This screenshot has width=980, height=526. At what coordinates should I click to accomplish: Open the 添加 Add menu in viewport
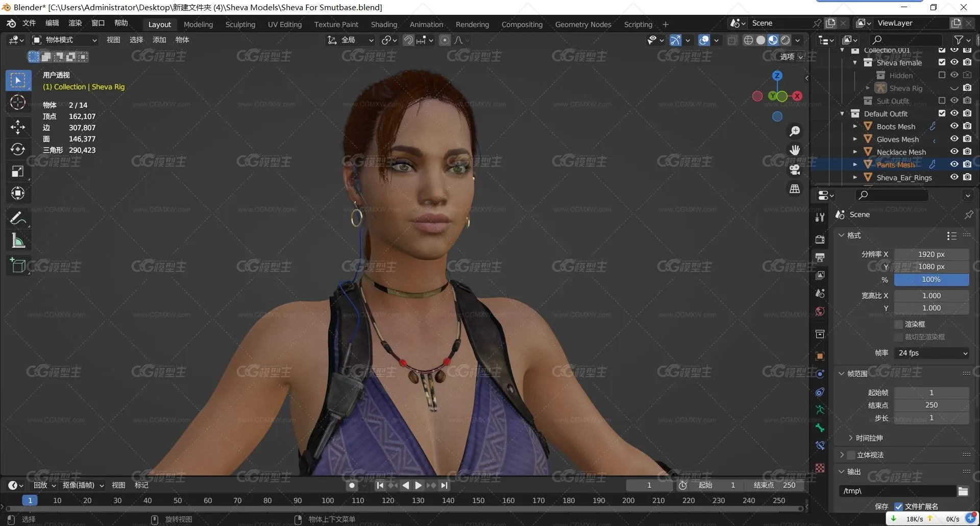(x=159, y=40)
